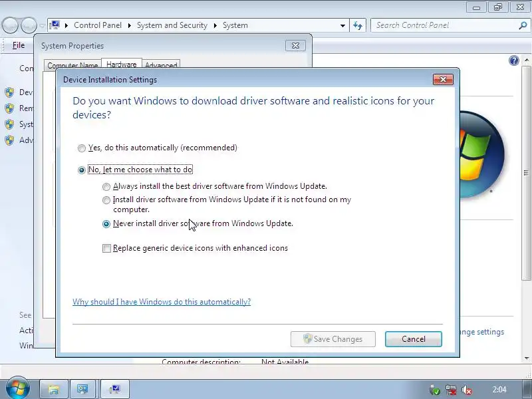Tick 'Replace generic device icons' checkbox
532x399 pixels.
pyautogui.click(x=106, y=248)
